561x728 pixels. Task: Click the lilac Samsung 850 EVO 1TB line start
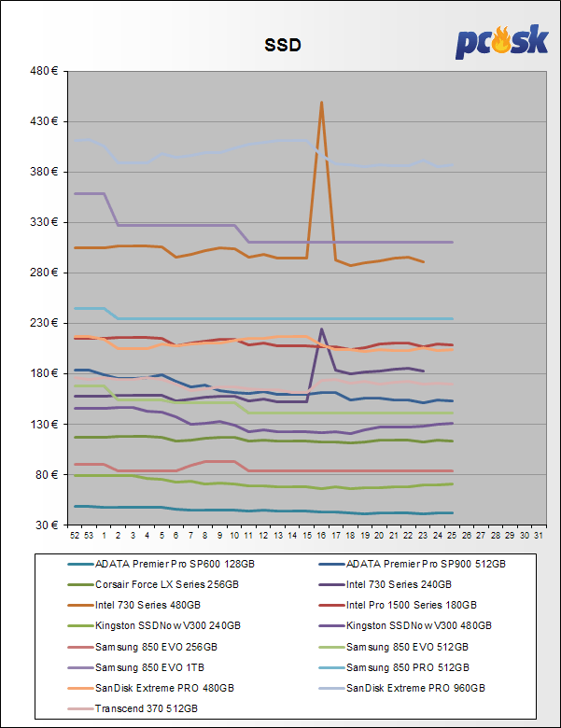[76, 193]
